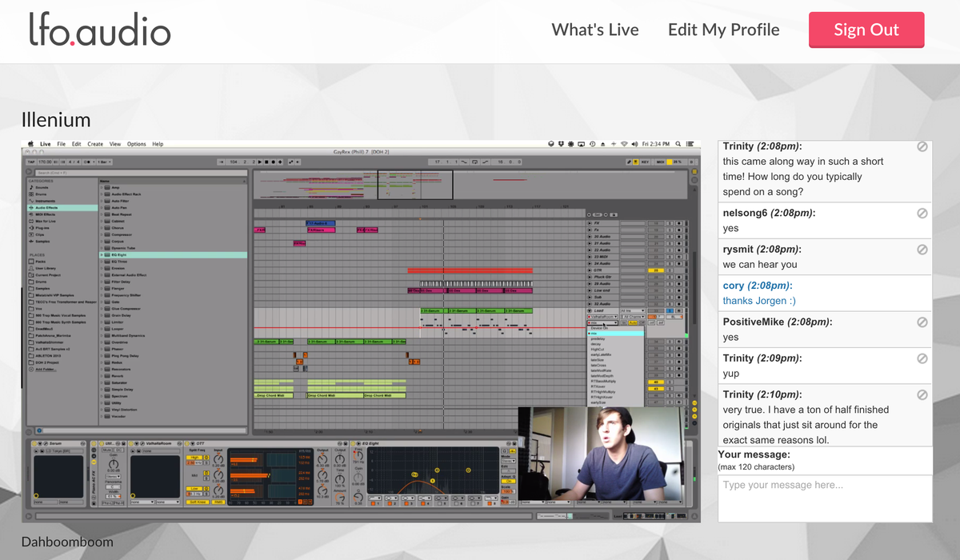Click the Stop button in Ableton transport
Image resolution: width=960 pixels, height=560 pixels.
coord(266,162)
